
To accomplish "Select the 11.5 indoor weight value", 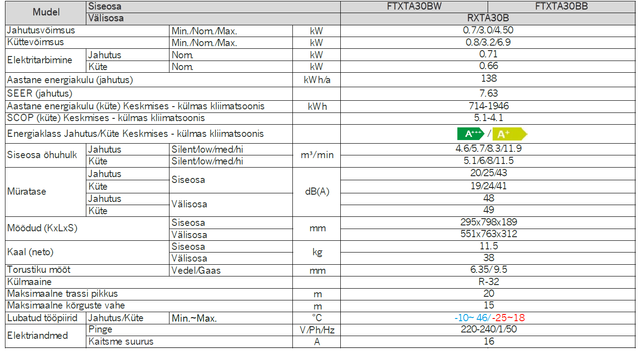I will [x=489, y=246].
